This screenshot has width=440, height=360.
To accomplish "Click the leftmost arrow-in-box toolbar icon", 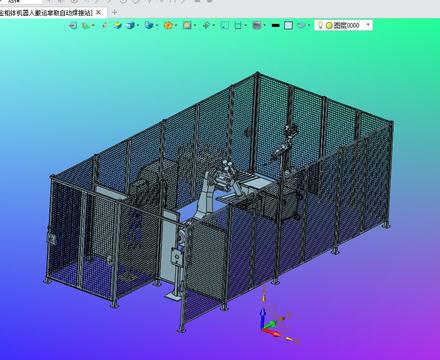I will tap(72, 25).
